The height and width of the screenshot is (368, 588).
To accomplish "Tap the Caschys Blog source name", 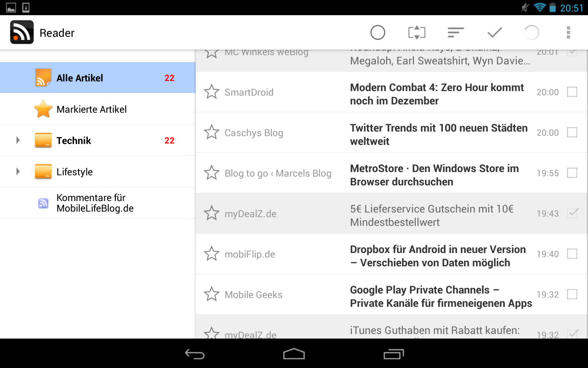I will click(x=254, y=132).
